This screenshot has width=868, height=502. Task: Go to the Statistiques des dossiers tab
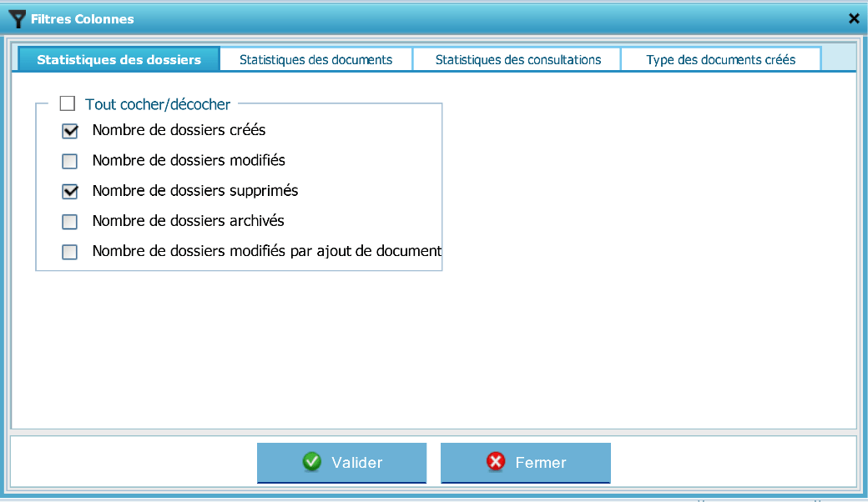tap(119, 60)
